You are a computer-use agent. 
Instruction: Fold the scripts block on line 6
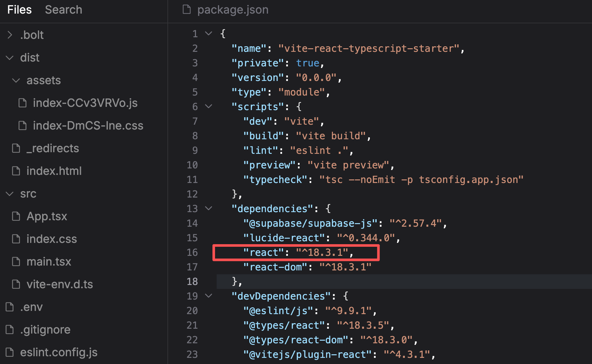209,106
